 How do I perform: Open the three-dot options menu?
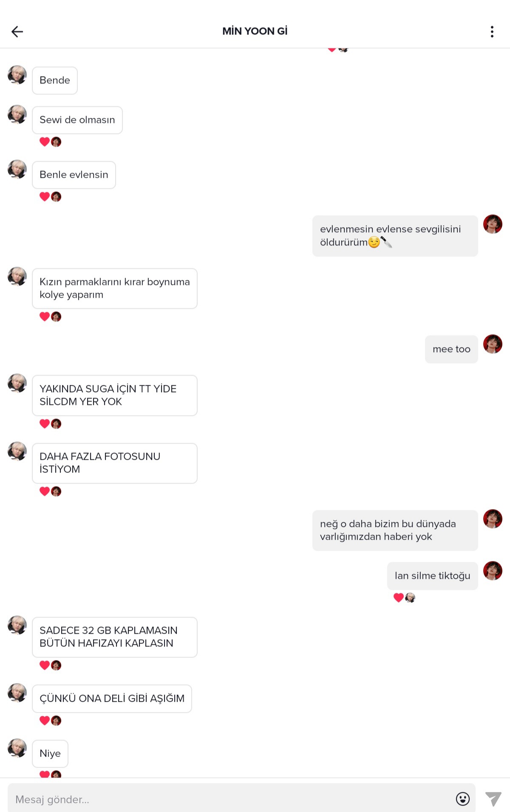pyautogui.click(x=492, y=31)
